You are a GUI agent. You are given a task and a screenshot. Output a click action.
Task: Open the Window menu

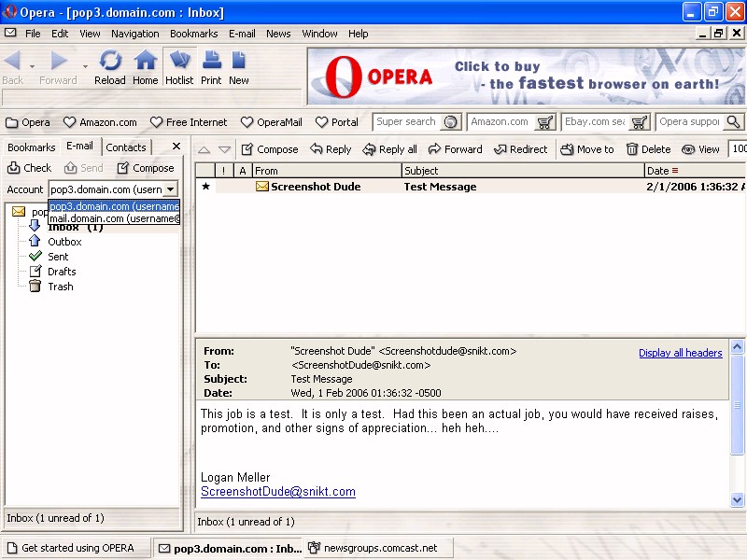[x=319, y=34]
